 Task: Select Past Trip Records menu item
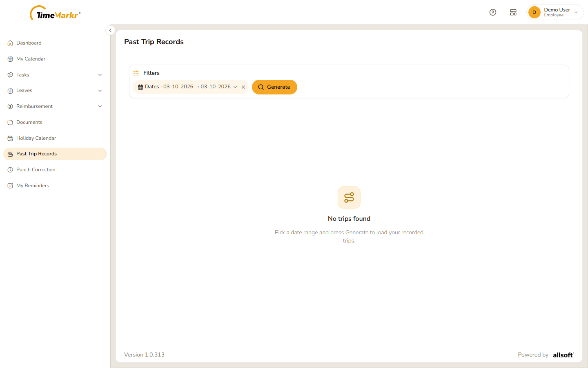[x=55, y=154]
